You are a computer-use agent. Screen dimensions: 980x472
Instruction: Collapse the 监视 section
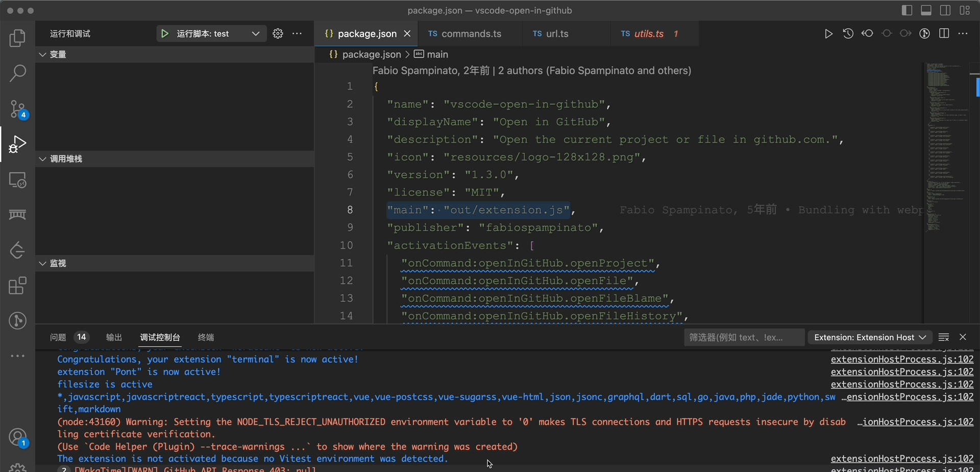point(175,263)
